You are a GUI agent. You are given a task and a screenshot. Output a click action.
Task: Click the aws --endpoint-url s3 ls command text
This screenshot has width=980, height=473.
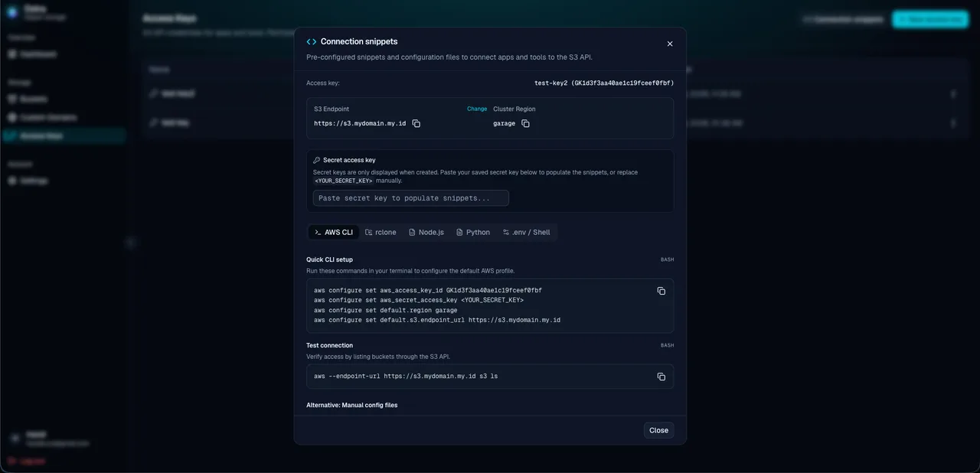(x=406, y=377)
